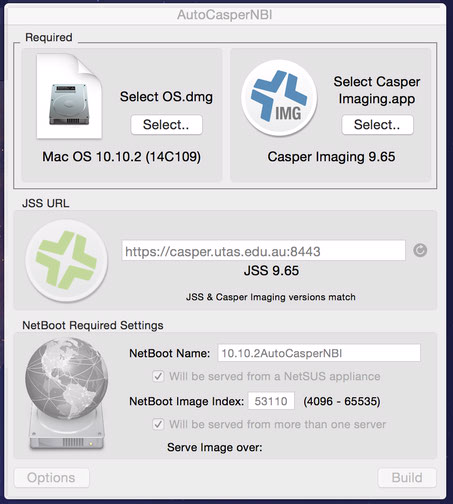Click the Serve Image over label

(x=215, y=447)
